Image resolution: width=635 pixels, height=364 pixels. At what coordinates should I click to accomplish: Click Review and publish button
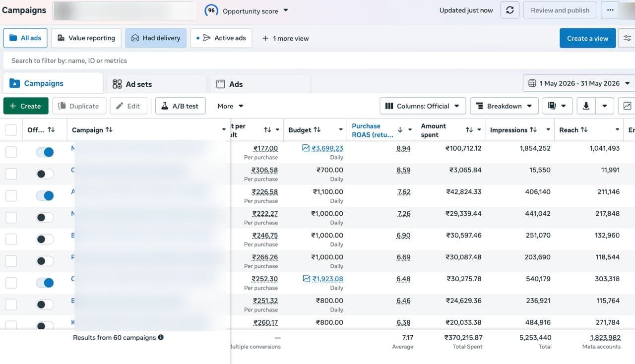[x=560, y=10]
